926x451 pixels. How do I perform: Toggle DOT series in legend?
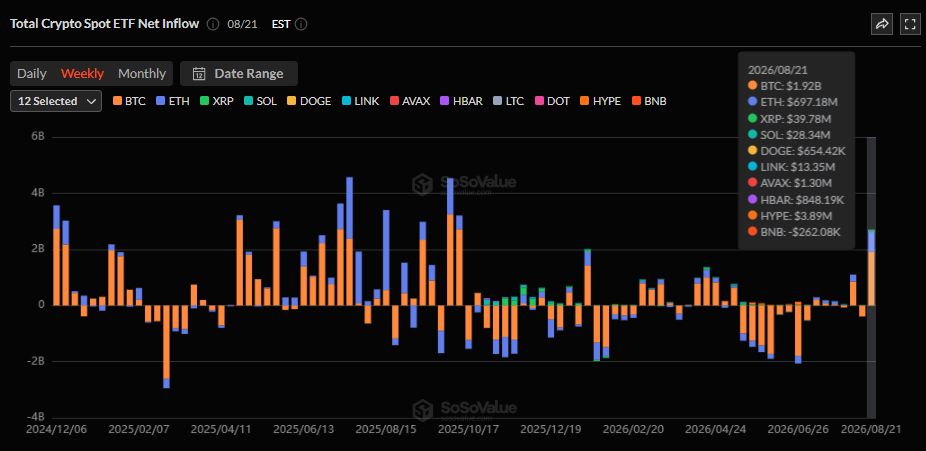[x=552, y=101]
